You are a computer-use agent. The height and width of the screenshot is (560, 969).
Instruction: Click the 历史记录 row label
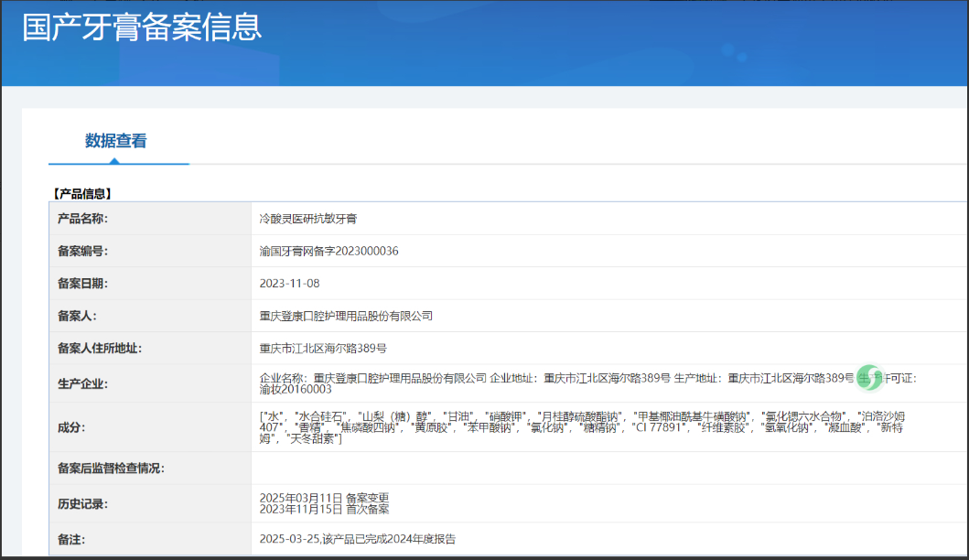click(83, 503)
